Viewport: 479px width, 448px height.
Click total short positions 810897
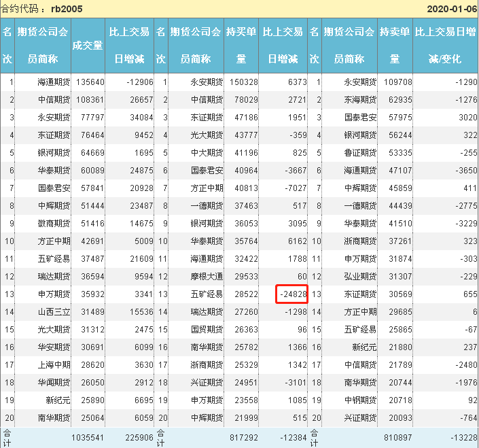(x=398, y=438)
